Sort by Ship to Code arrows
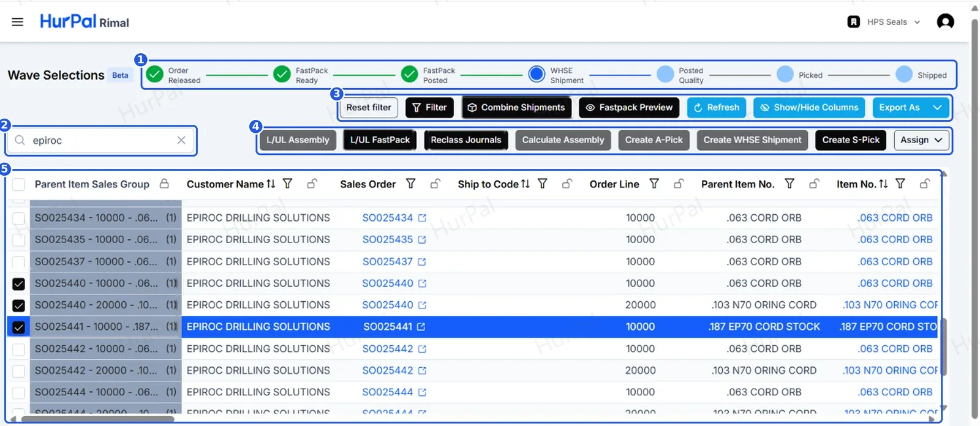This screenshot has height=426, width=980. click(x=526, y=184)
